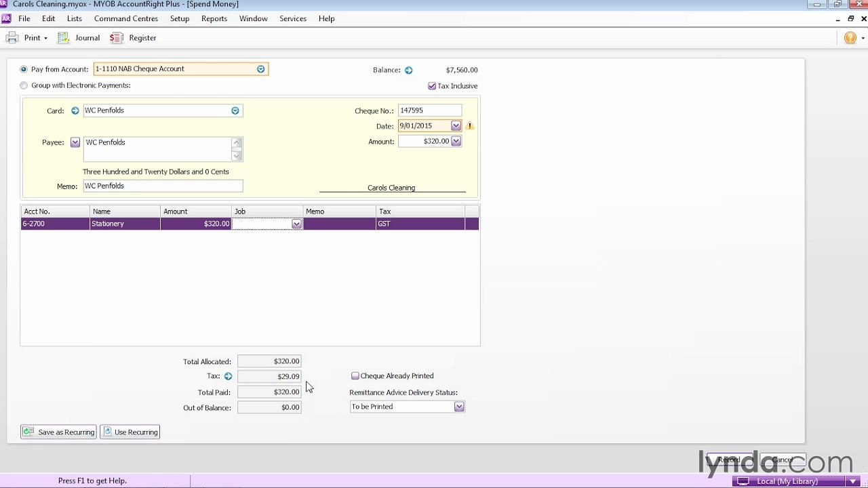Image resolution: width=868 pixels, height=488 pixels.
Task: Select Pay from Account radio button
Action: click(x=24, y=69)
